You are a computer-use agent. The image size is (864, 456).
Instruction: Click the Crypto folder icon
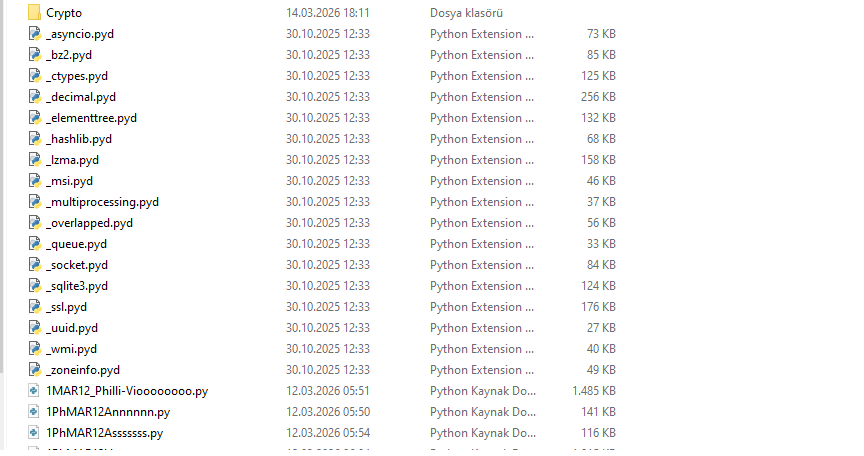(34, 13)
